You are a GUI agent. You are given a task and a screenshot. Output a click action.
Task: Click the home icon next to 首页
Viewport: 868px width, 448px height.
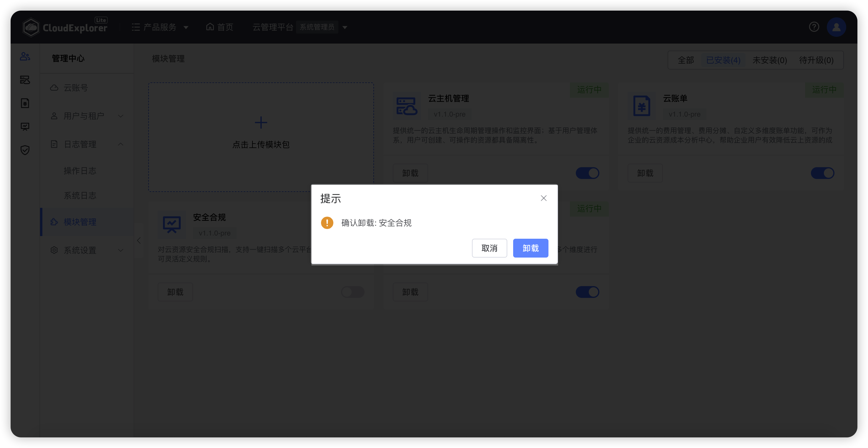tap(210, 26)
